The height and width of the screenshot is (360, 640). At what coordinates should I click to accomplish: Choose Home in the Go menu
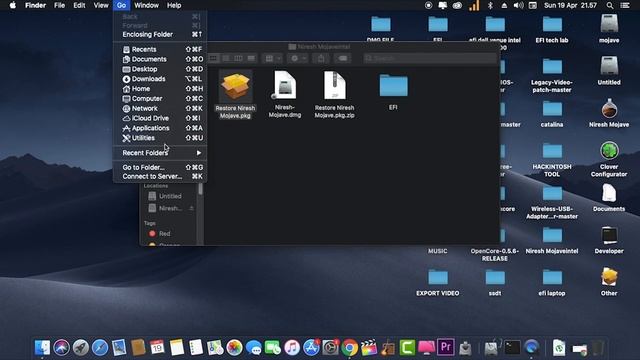tap(160, 89)
